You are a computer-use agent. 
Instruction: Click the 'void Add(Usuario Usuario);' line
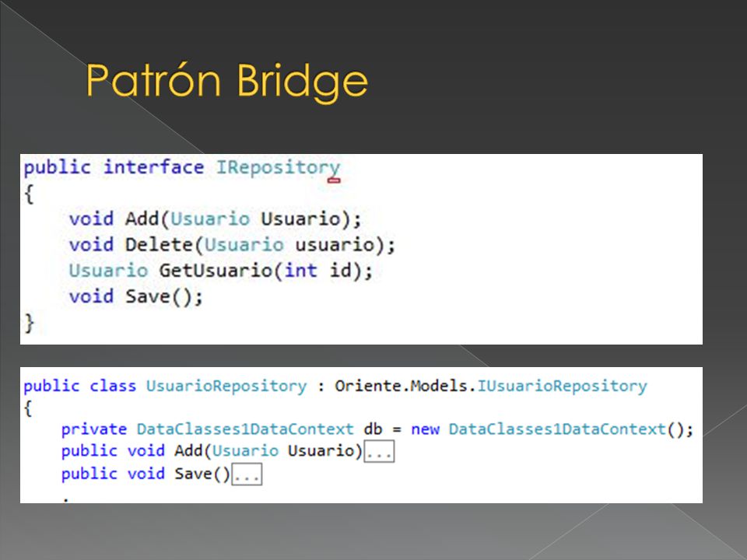216,219
